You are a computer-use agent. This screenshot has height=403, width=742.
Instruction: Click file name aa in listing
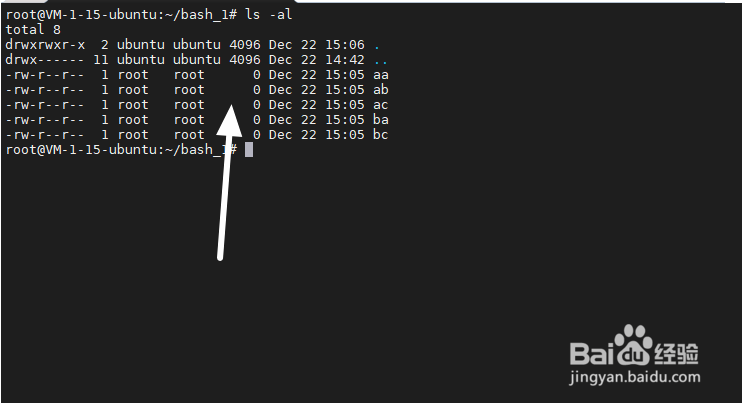pyautogui.click(x=380, y=75)
